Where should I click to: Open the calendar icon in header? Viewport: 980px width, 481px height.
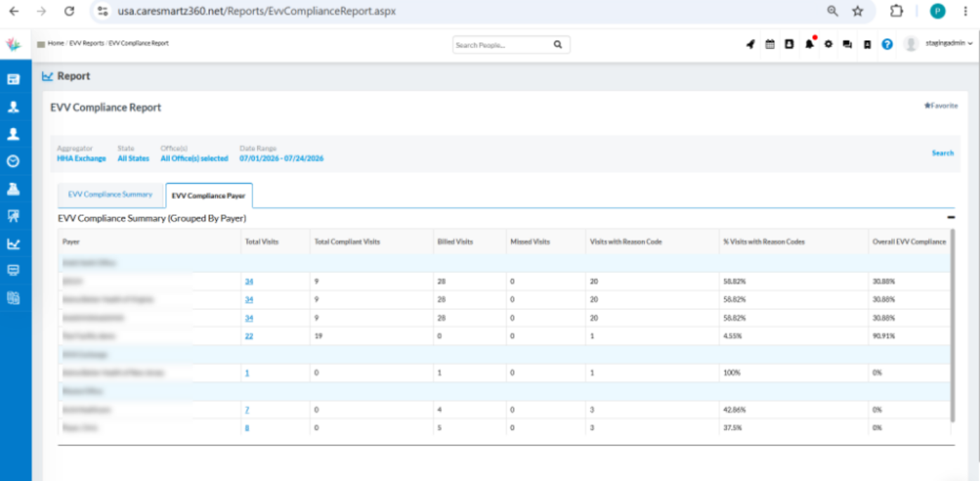click(770, 44)
